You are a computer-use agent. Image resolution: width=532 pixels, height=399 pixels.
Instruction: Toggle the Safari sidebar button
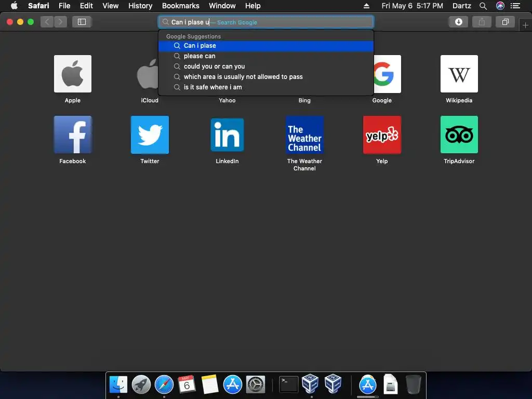[x=82, y=22]
